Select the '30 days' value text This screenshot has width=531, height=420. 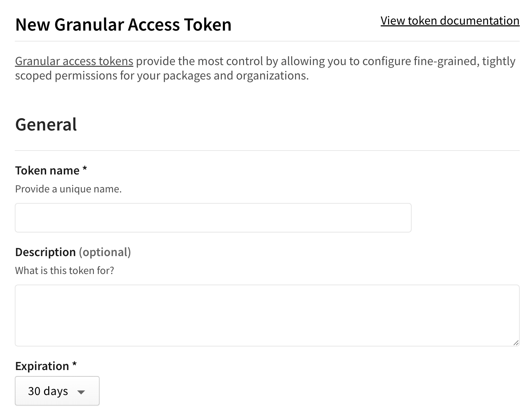click(48, 391)
